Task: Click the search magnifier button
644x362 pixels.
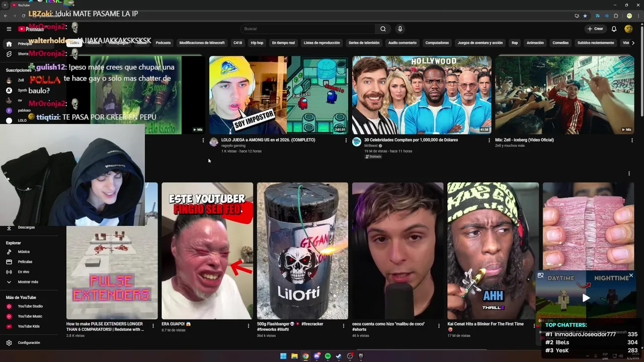Action: click(383, 29)
